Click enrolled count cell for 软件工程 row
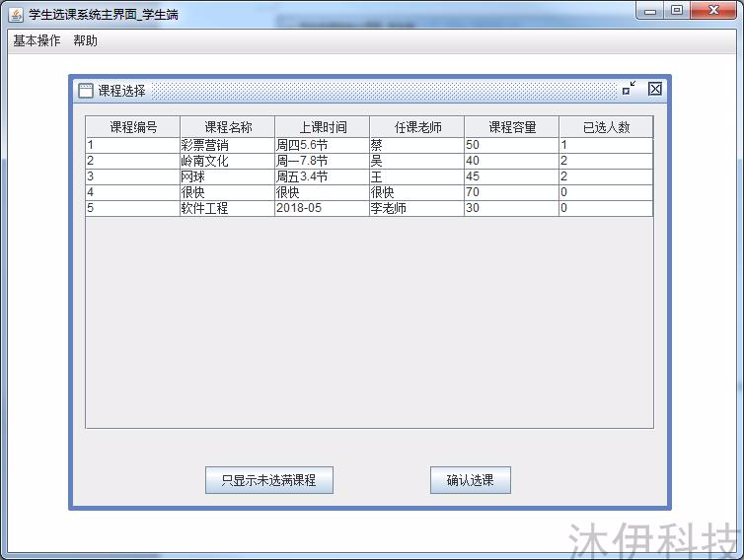Viewport: 744px width, 560px height. coord(606,208)
